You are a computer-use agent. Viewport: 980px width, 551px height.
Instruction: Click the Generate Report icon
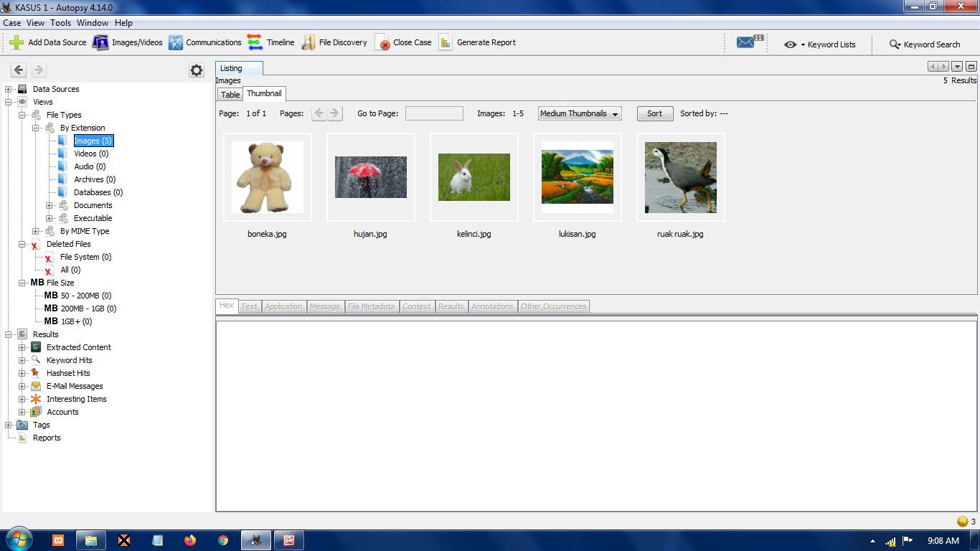(x=446, y=42)
